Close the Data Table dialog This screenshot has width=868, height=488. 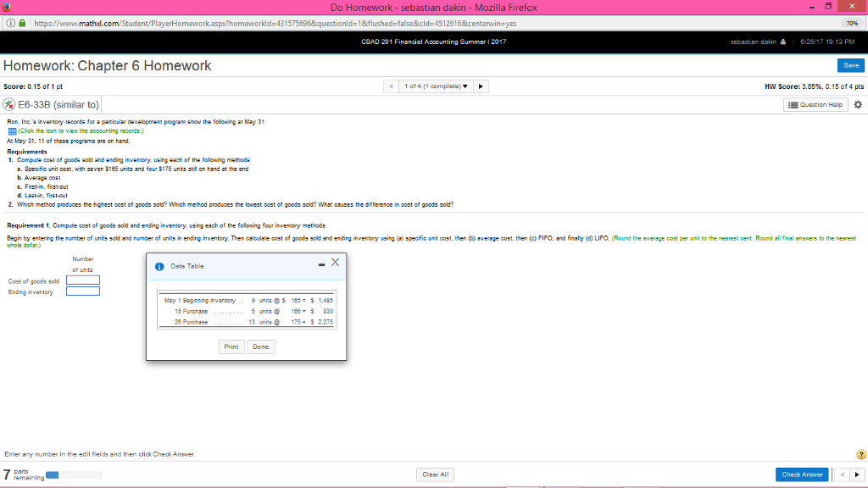[x=335, y=263]
